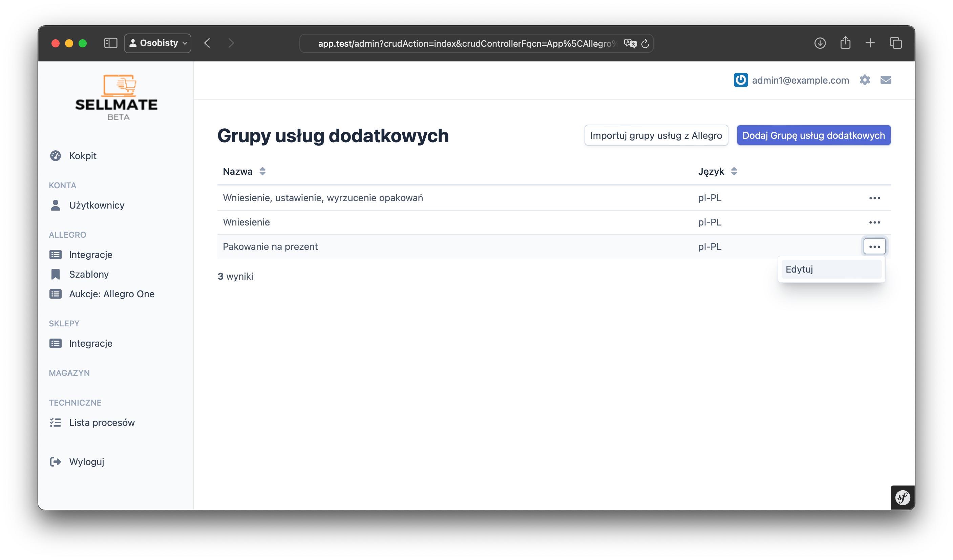This screenshot has width=953, height=560.
Task: Click the admin1 user avatar icon
Action: [741, 80]
